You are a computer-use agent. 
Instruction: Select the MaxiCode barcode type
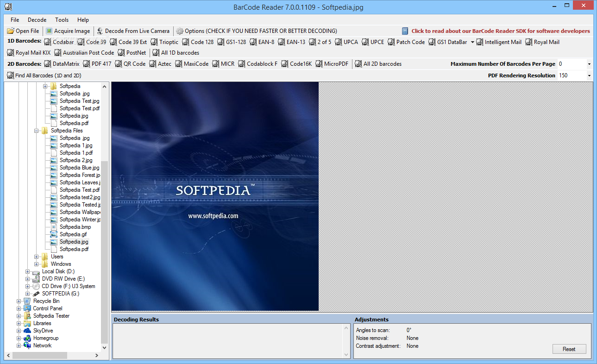[x=192, y=63]
